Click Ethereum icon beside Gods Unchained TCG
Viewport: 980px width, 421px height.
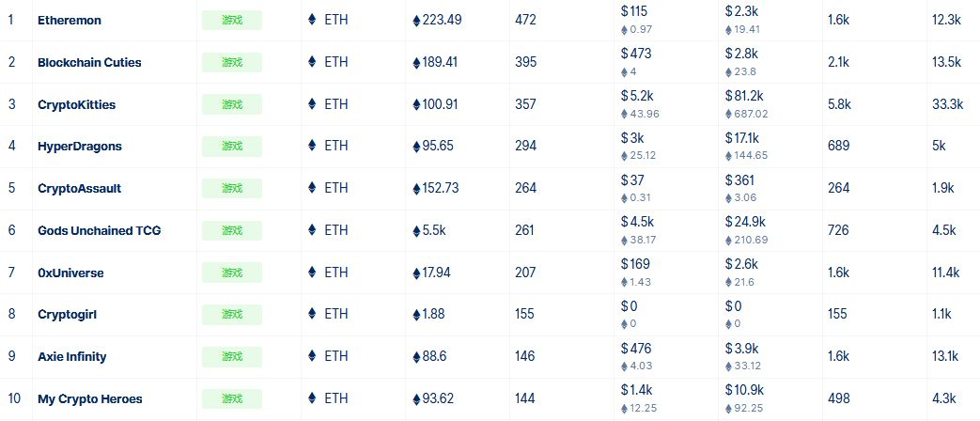(x=313, y=230)
